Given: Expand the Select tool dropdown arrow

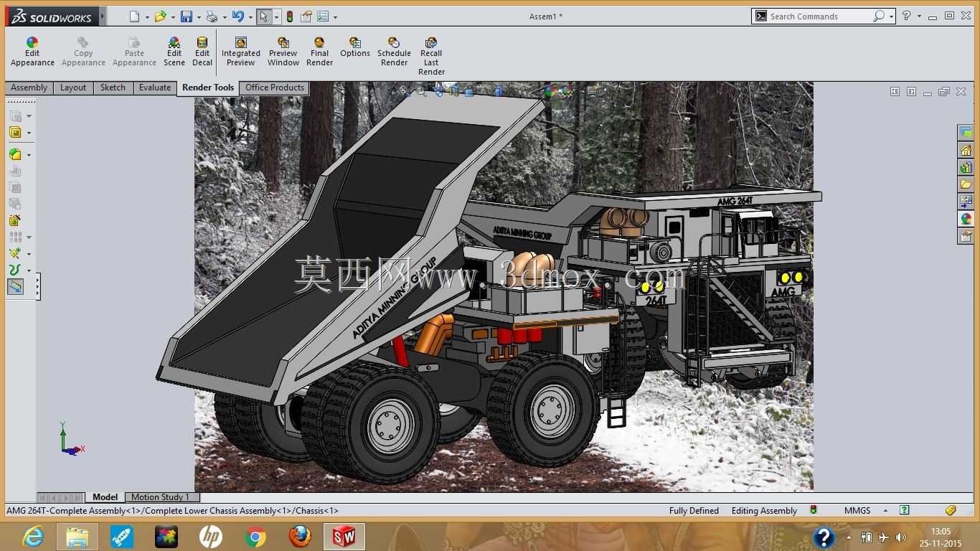Looking at the screenshot, I should click(x=276, y=17).
